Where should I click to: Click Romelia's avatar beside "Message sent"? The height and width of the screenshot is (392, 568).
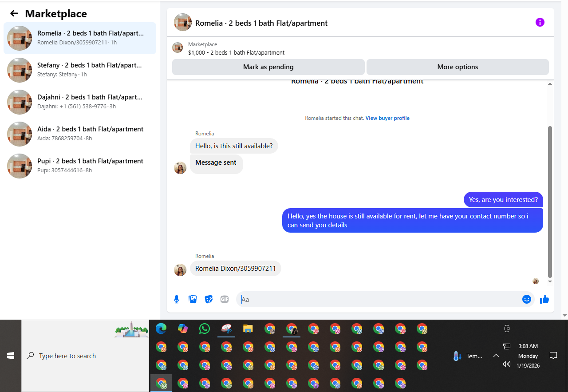click(x=180, y=168)
